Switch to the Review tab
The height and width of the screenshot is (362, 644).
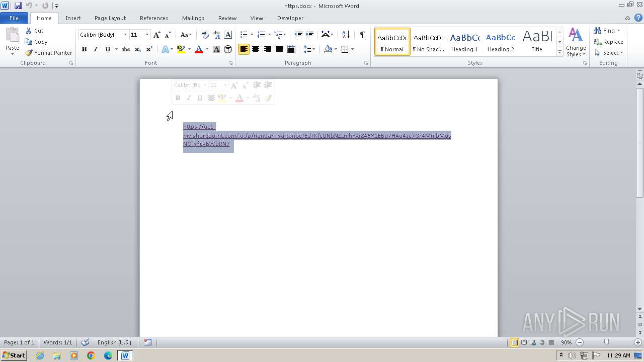[227, 18]
